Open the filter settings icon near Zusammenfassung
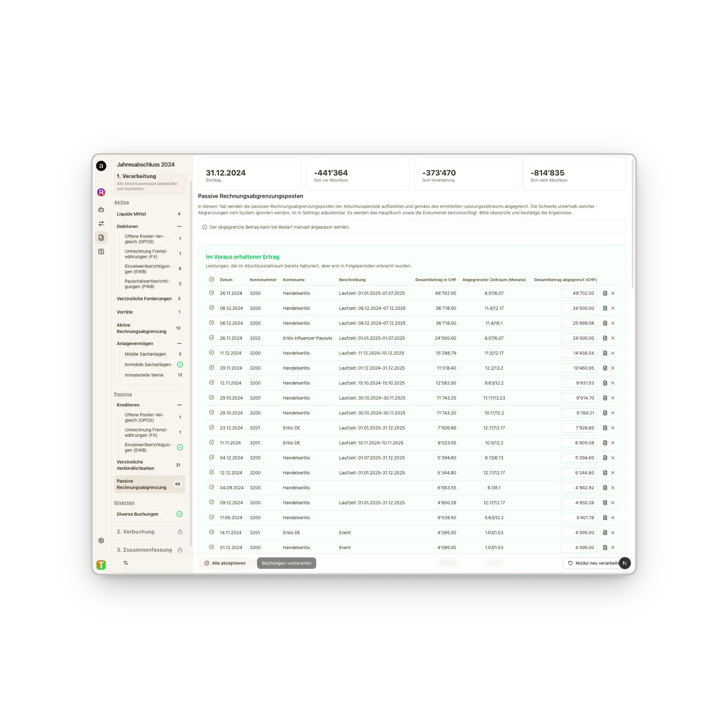The width and height of the screenshot is (728, 728). pyautogui.click(x=126, y=563)
